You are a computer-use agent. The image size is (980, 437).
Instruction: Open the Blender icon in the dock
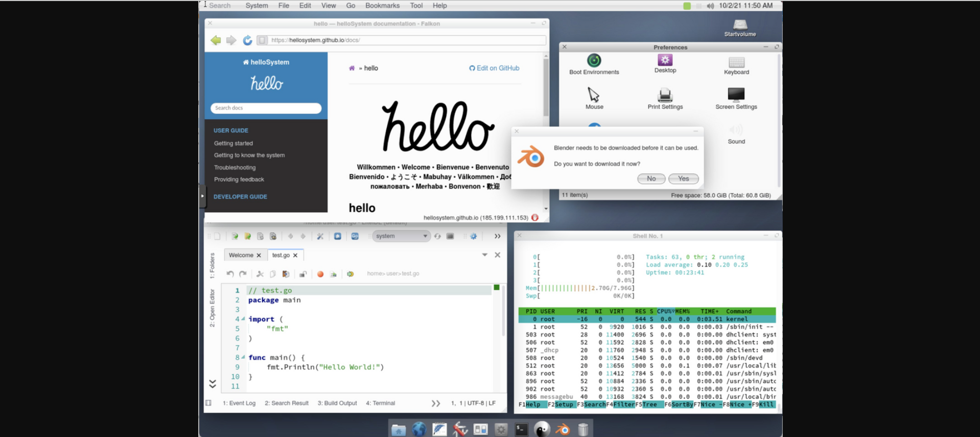pyautogui.click(x=563, y=429)
